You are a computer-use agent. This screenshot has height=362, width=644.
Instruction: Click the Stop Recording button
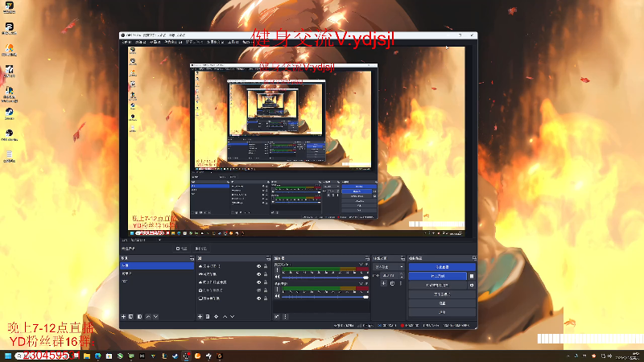tap(437, 276)
